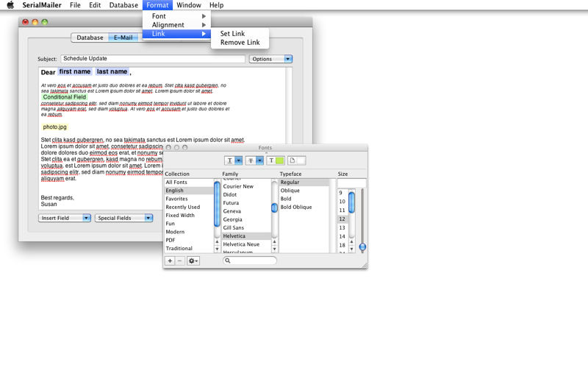Select the English collection

point(189,191)
